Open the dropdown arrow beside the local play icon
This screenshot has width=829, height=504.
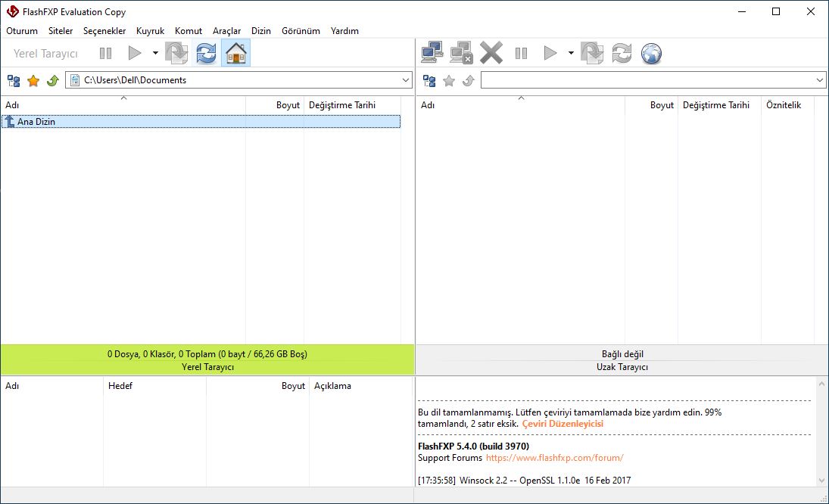pyautogui.click(x=155, y=53)
